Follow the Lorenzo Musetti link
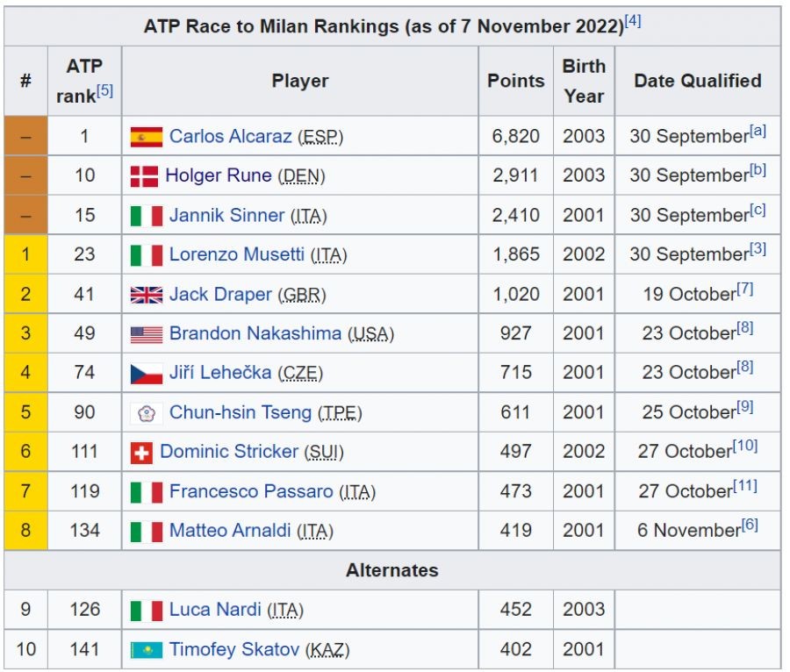 tap(237, 254)
